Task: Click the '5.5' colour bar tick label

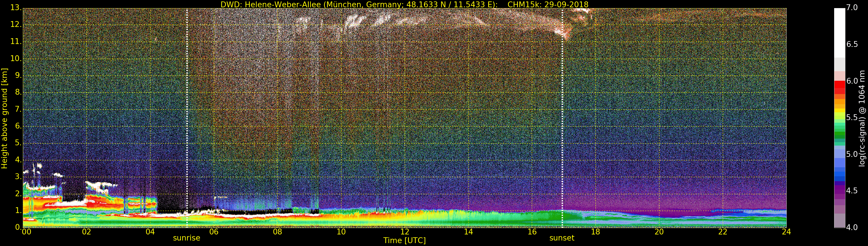Action: point(852,118)
